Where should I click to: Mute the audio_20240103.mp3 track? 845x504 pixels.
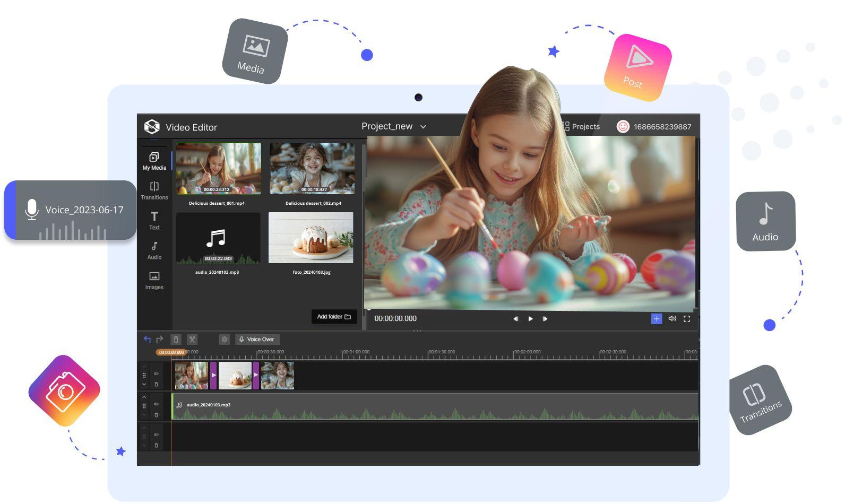click(156, 404)
